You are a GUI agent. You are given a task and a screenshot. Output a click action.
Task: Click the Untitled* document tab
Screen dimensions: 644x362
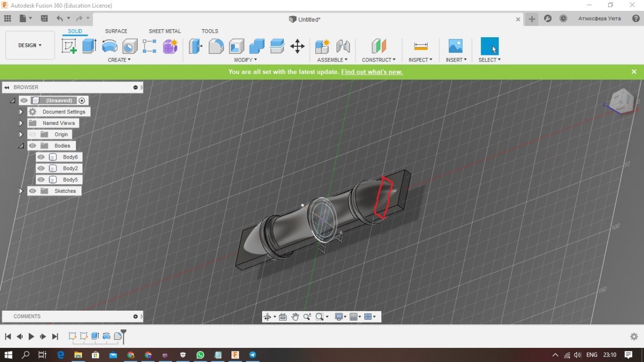[x=304, y=19]
